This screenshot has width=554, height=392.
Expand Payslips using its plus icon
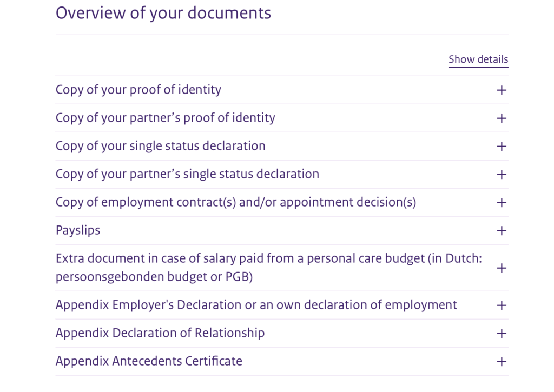point(502,231)
